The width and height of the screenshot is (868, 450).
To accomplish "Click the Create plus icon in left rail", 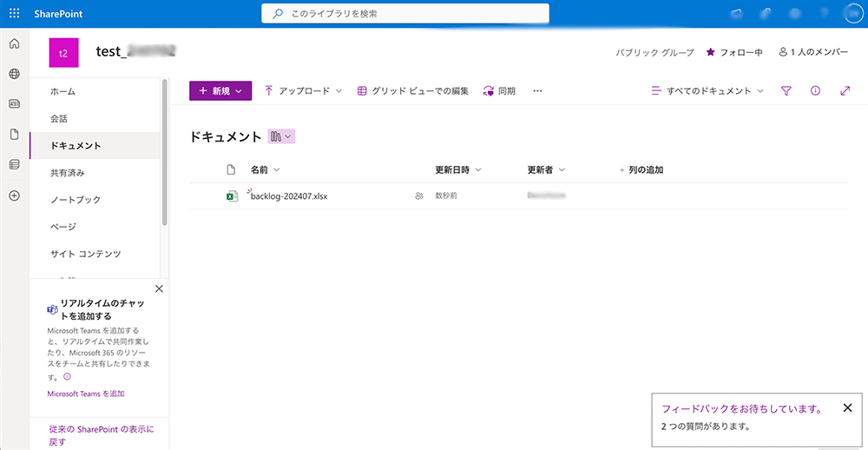I will (x=14, y=195).
